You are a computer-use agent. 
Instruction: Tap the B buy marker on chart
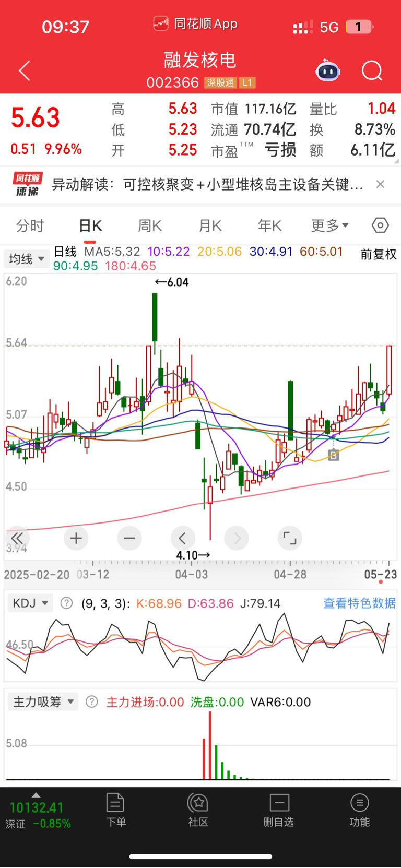coord(333,455)
